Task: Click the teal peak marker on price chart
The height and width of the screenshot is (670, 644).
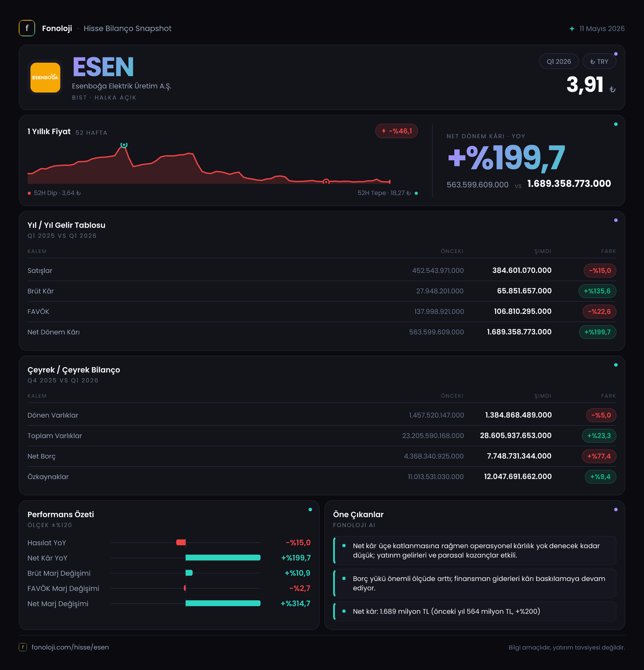Action: [124, 145]
